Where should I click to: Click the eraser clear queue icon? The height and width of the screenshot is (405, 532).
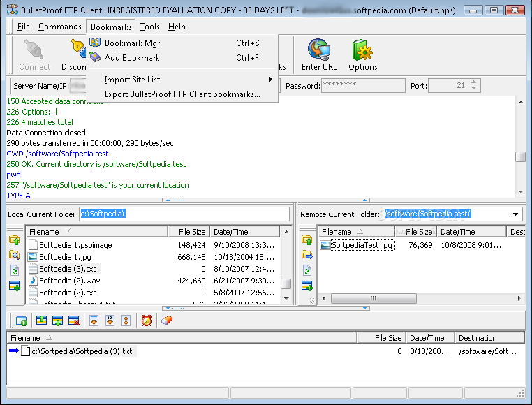point(167,321)
